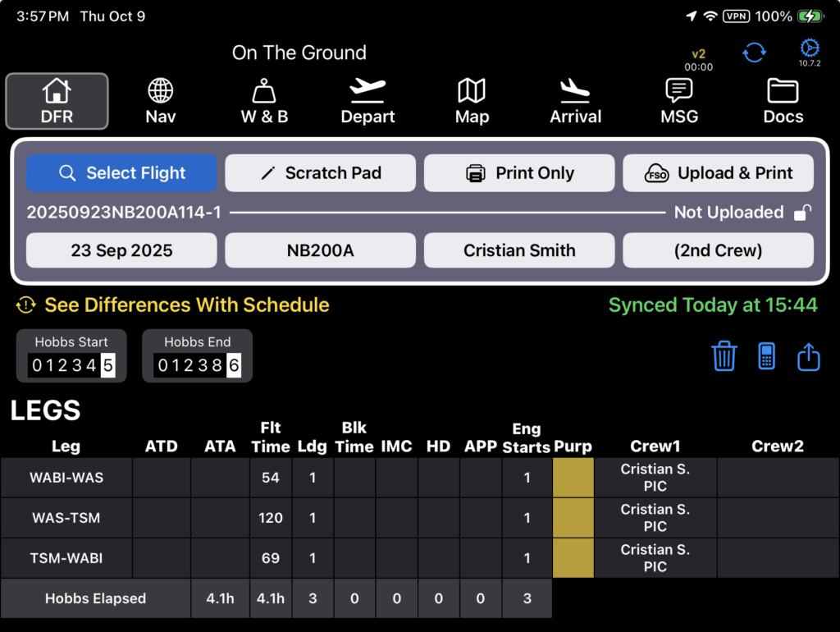This screenshot has width=840, height=632.
Task: Open the 23 Sep 2025 date selector
Action: pyautogui.click(x=121, y=250)
